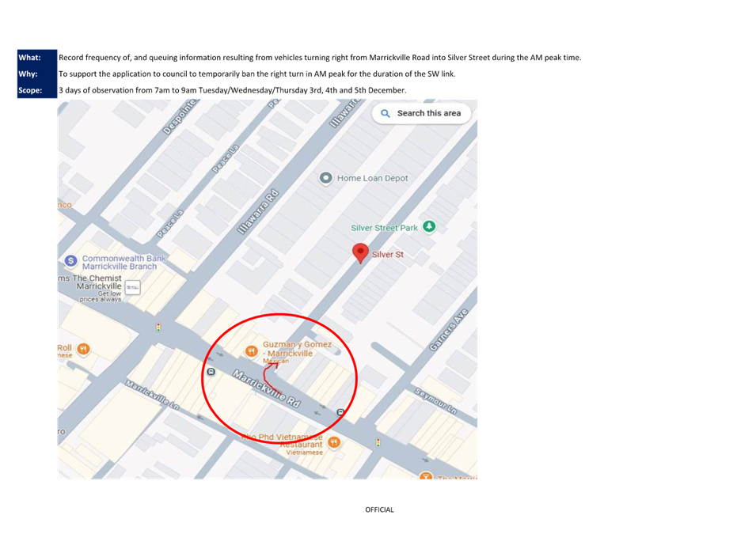Image resolution: width=756 pixels, height=534 pixels.
Task: Click the full Illawarra Rd street label
Action: pyautogui.click(x=258, y=212)
